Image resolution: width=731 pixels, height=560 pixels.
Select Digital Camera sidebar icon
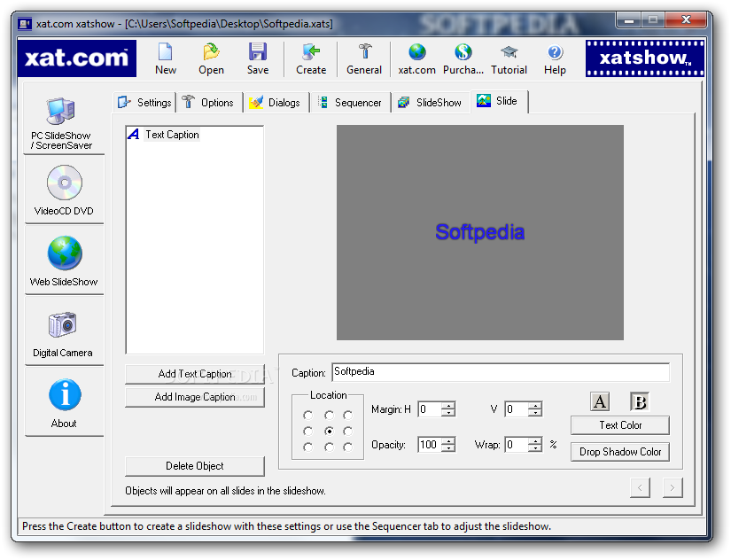click(x=63, y=324)
